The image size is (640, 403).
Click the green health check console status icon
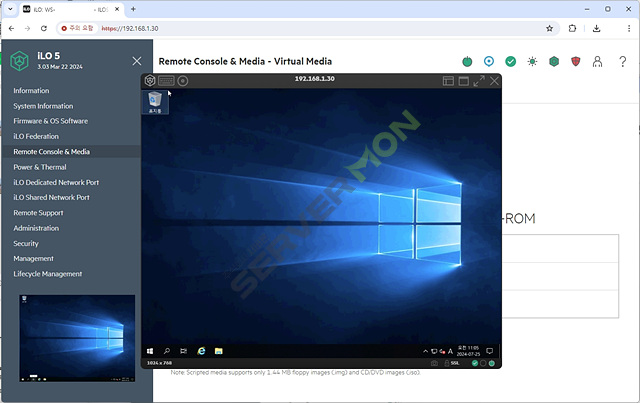pyautogui.click(x=475, y=363)
